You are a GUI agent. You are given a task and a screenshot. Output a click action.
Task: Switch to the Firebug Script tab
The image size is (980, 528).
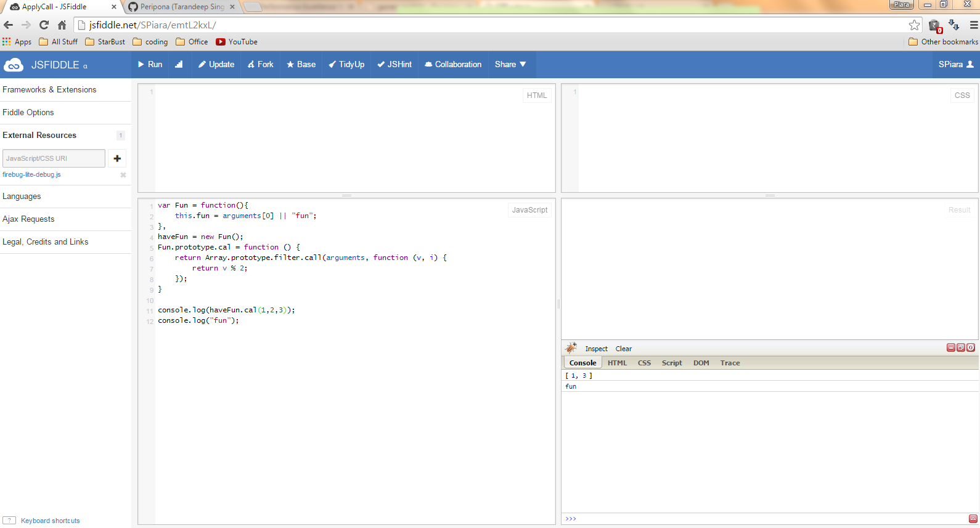tap(672, 363)
